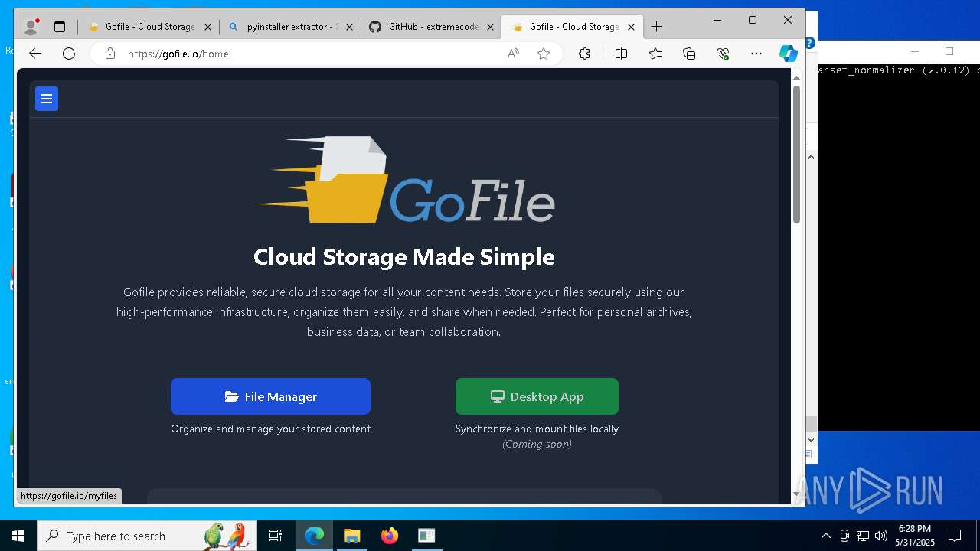Open Windows Start menu
Viewport: 980px width, 551px height.
pyautogui.click(x=18, y=536)
